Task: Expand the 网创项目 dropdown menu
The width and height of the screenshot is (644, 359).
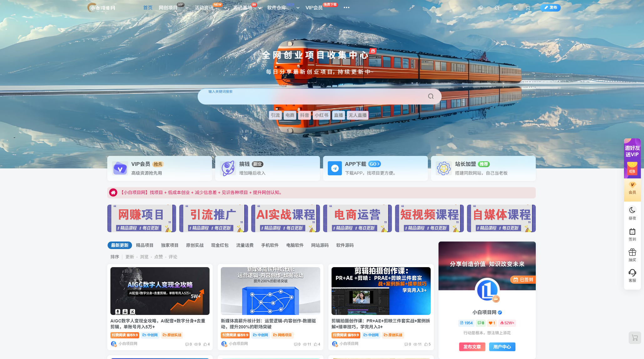Action: 187,8
